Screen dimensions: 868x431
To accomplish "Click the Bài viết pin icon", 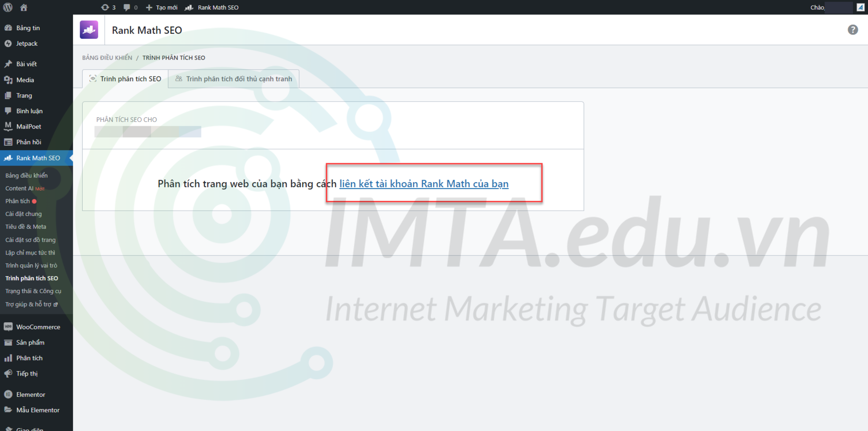I will [8, 64].
